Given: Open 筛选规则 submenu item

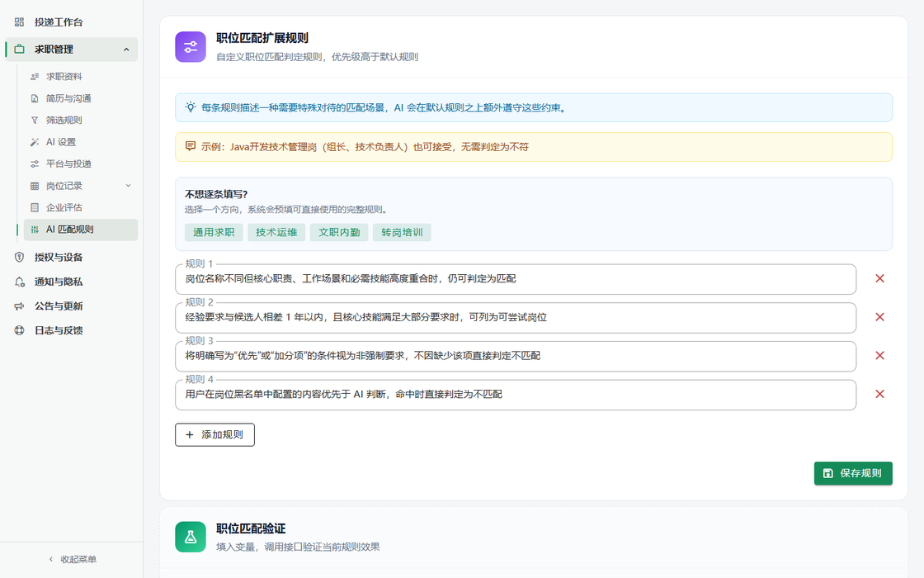Looking at the screenshot, I should pos(81,121).
